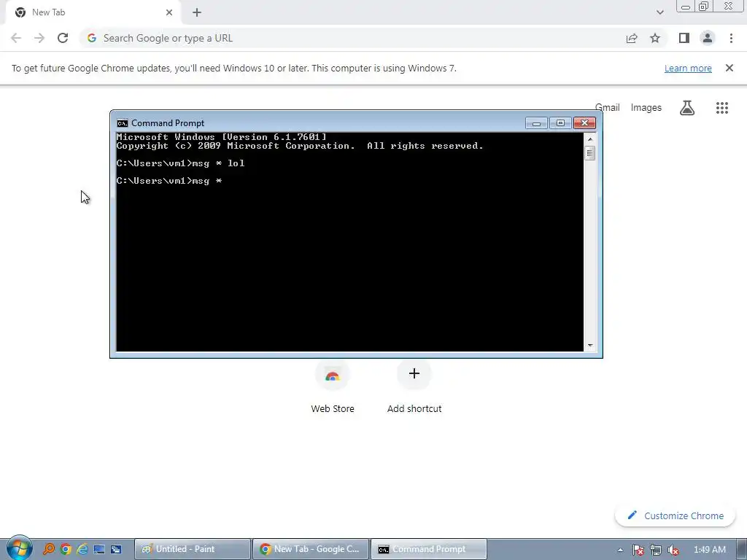
Task: Restore down the Chrome window
Action: tap(704, 7)
